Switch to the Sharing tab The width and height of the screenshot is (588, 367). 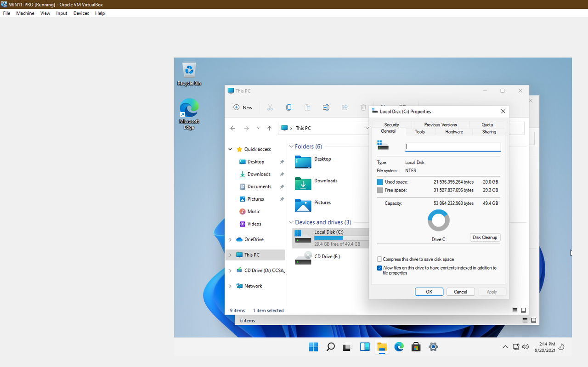[x=489, y=132]
